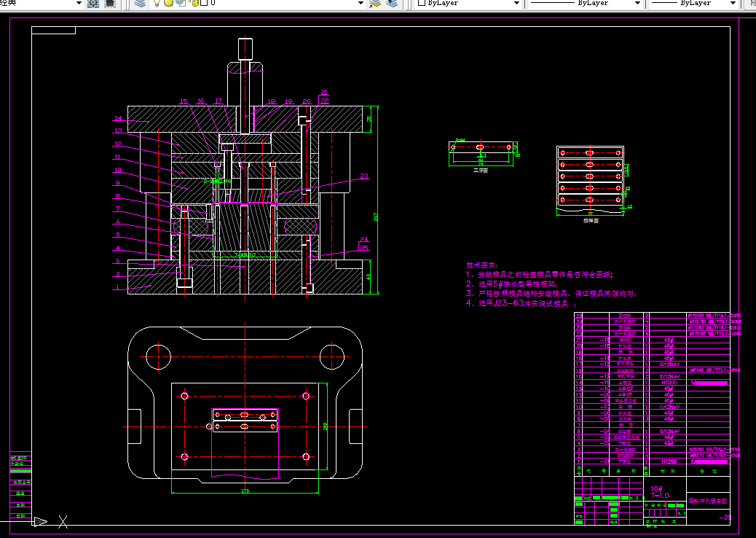The image size is (756, 538).
Task: Click balloon number 21 above the section view
Action: (324, 92)
